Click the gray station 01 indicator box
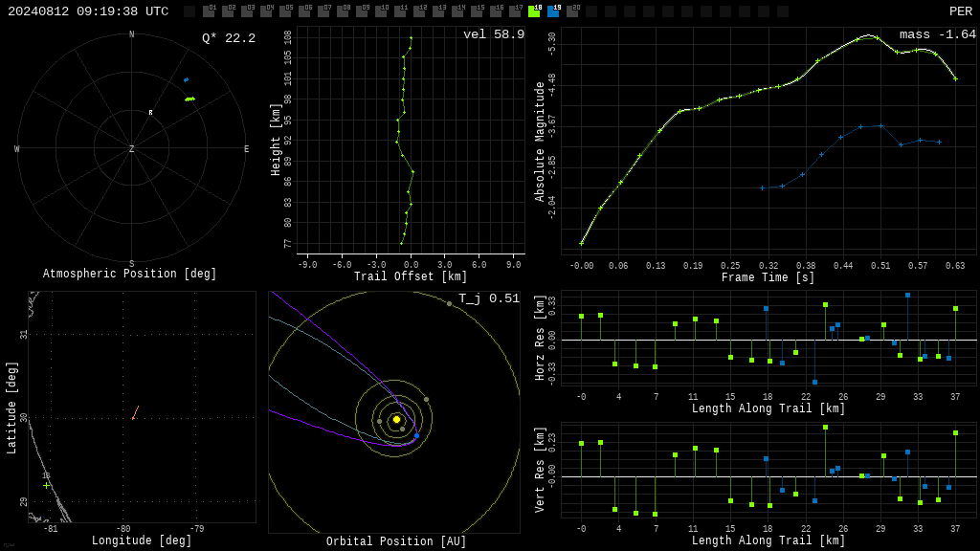The image size is (980, 551). (x=209, y=11)
